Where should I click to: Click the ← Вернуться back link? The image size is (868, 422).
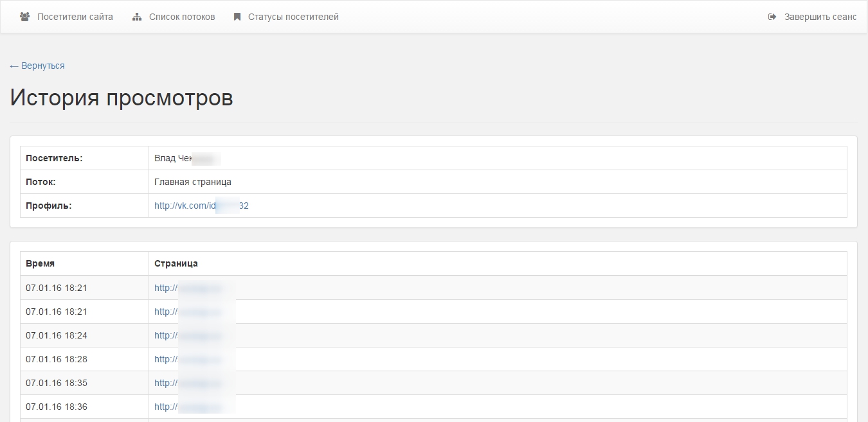click(x=37, y=66)
